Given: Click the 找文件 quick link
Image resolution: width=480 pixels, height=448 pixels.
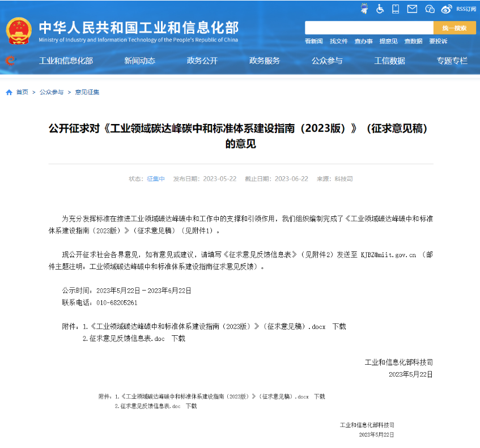Looking at the screenshot, I should pos(339,41).
